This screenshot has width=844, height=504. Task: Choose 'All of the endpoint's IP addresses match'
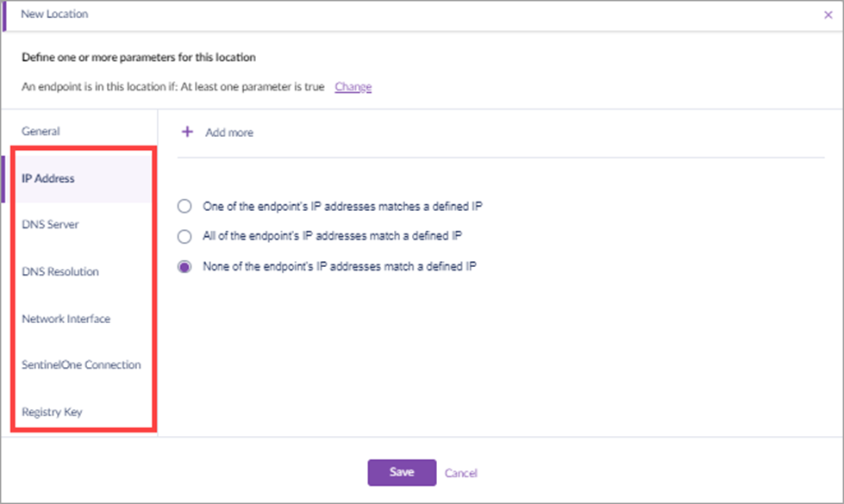coord(184,236)
